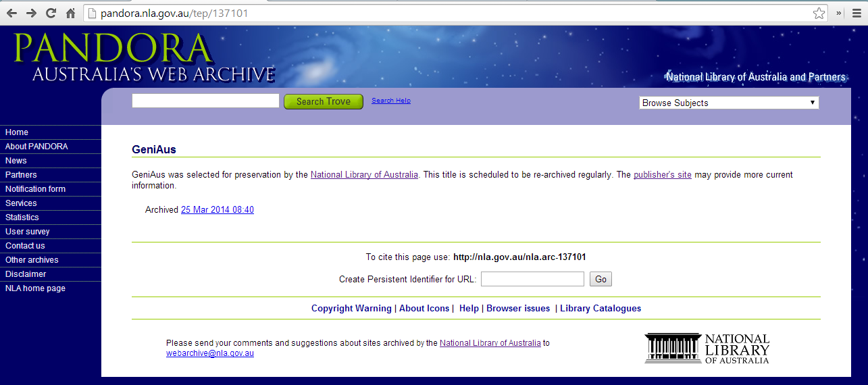Open the Search Help link
The image size is (868, 385).
[390, 101]
